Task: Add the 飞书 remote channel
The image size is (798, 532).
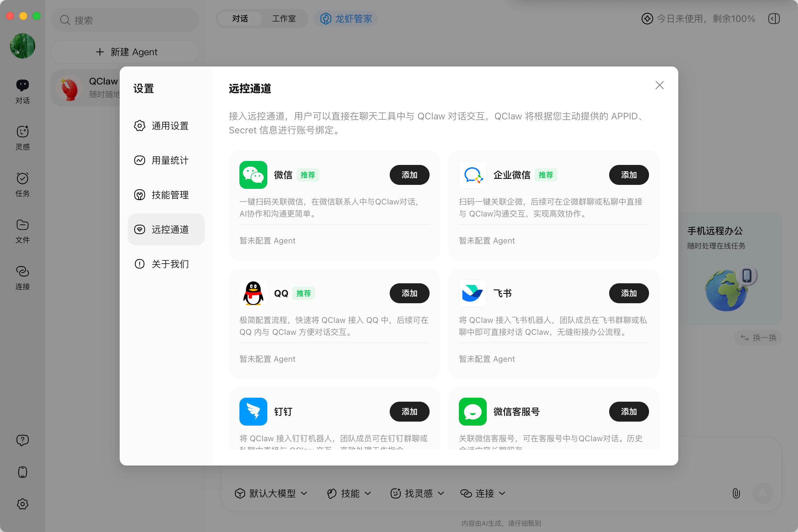Action: (x=628, y=293)
